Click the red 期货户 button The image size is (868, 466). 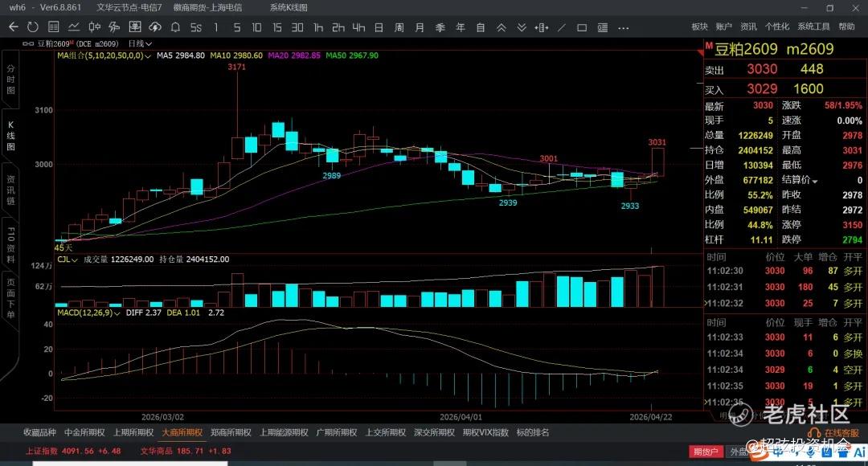(x=706, y=452)
